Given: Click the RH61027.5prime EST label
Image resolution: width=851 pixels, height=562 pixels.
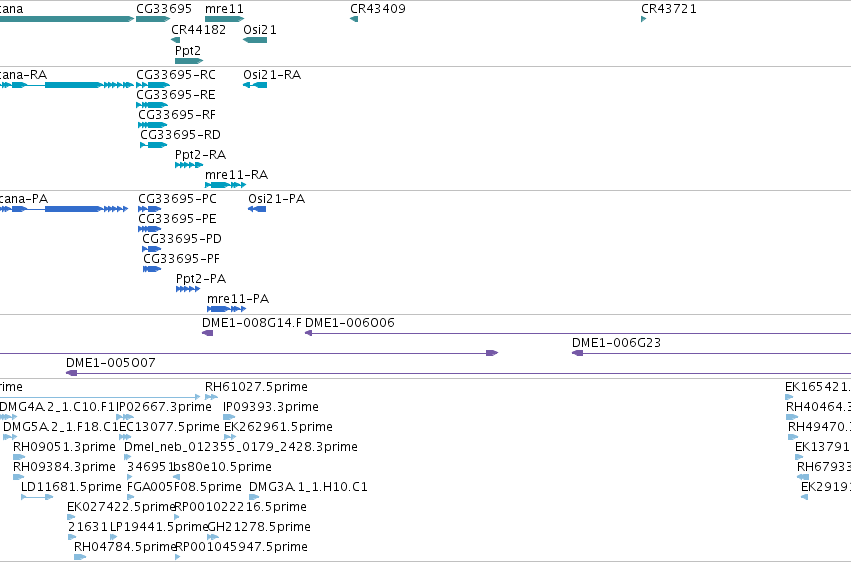Looking at the screenshot, I should click(x=256, y=387).
